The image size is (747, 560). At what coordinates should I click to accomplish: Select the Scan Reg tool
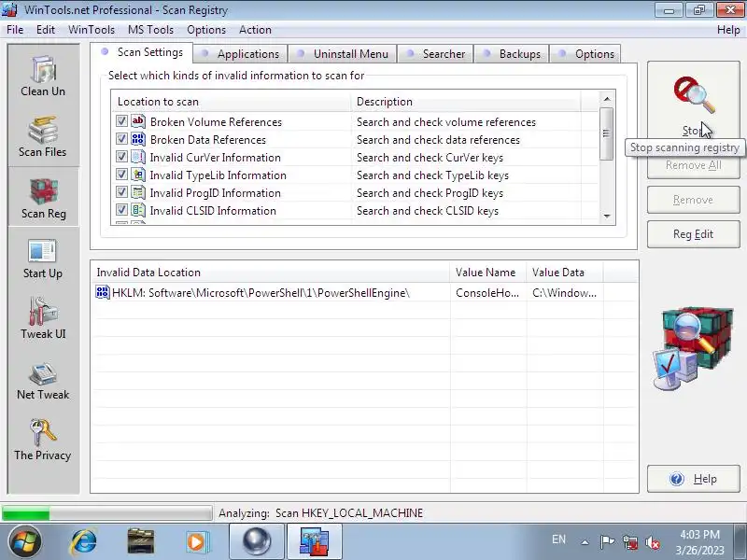click(43, 198)
